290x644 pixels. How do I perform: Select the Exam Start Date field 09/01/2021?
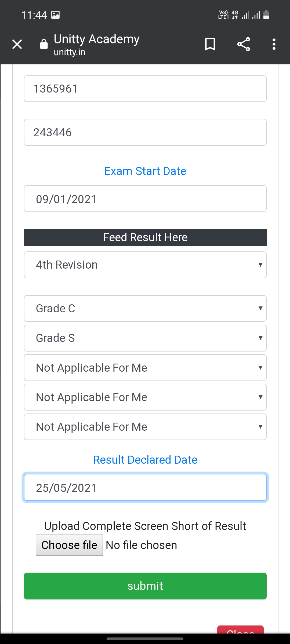(145, 199)
